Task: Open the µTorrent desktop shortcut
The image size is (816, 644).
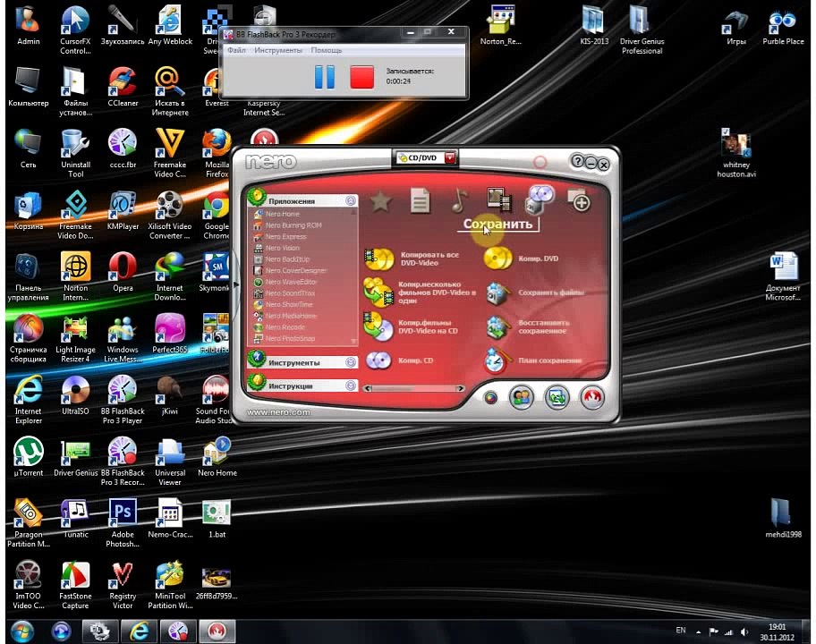Action: pyautogui.click(x=28, y=457)
